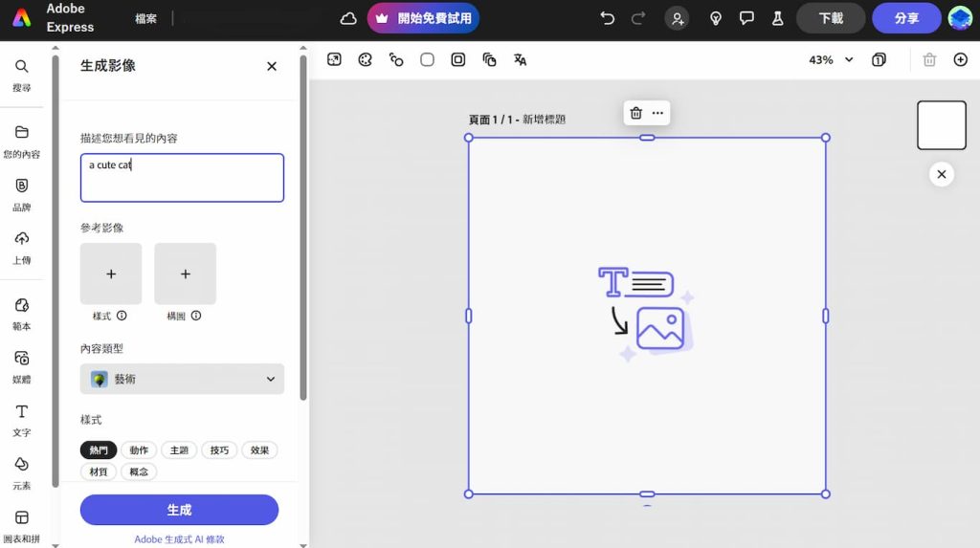Open the comments speech bubble

pyautogui.click(x=746, y=18)
